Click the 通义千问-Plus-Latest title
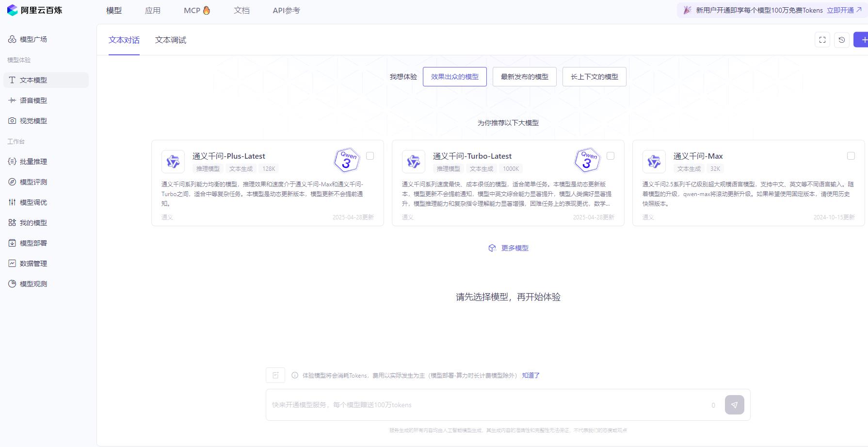The height and width of the screenshot is (447, 868). (x=229, y=156)
